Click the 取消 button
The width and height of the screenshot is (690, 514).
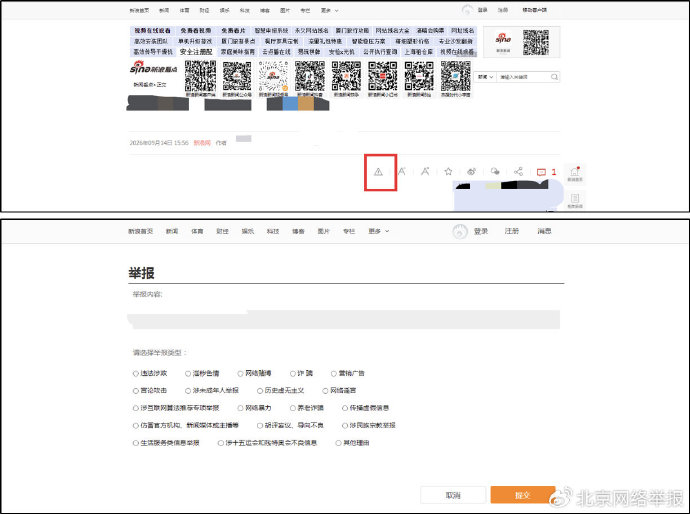[453, 495]
